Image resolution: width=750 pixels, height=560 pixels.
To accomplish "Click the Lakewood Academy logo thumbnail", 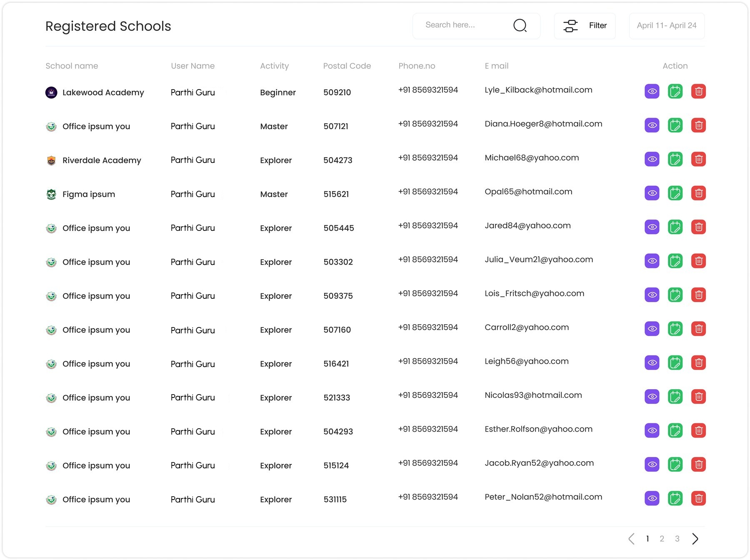I will pos(51,92).
